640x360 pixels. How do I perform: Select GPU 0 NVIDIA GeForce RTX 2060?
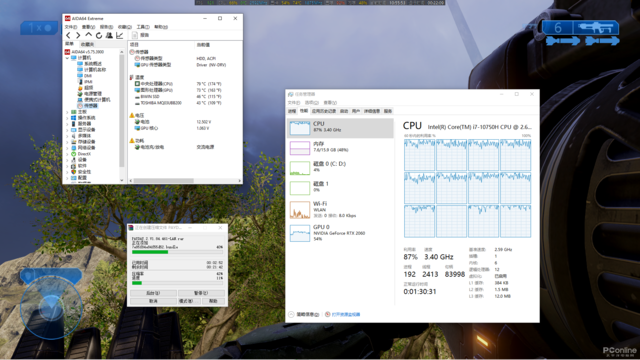(340, 233)
